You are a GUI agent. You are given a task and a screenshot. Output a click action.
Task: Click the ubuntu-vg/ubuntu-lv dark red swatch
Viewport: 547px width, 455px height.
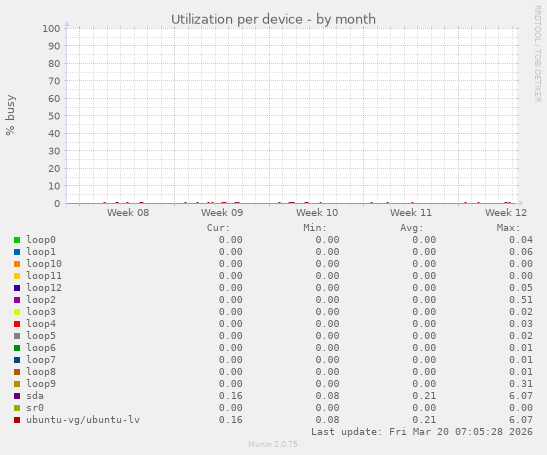(17, 420)
